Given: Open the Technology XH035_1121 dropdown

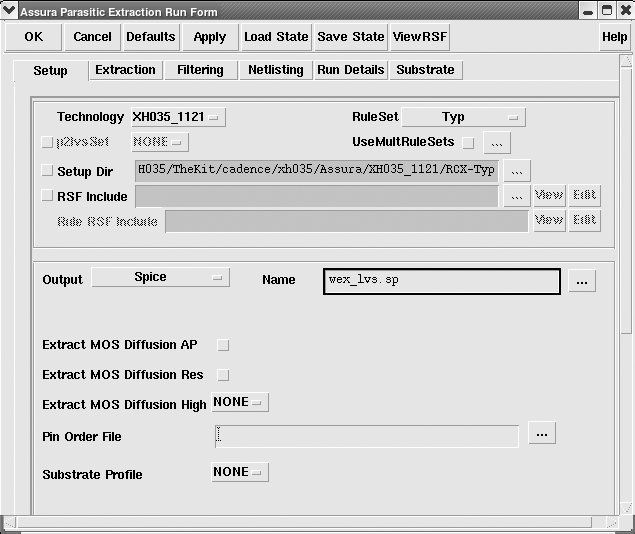Looking at the screenshot, I should (x=178, y=117).
